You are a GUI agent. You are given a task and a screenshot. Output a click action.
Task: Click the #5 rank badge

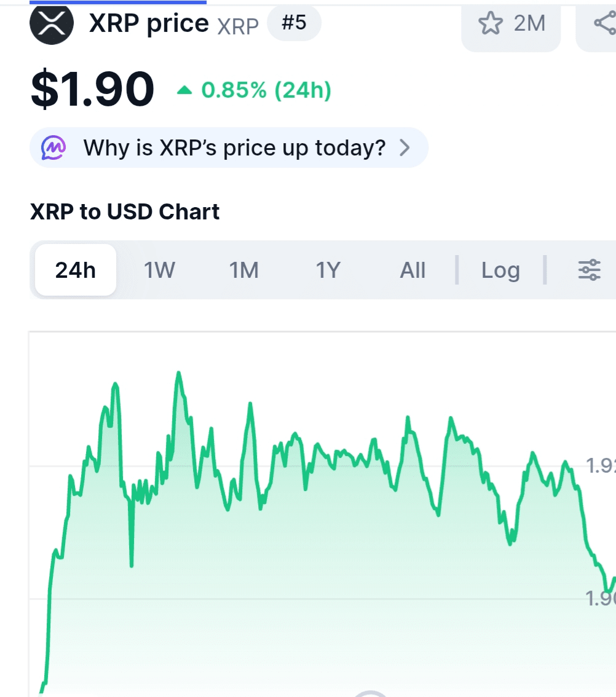click(294, 23)
